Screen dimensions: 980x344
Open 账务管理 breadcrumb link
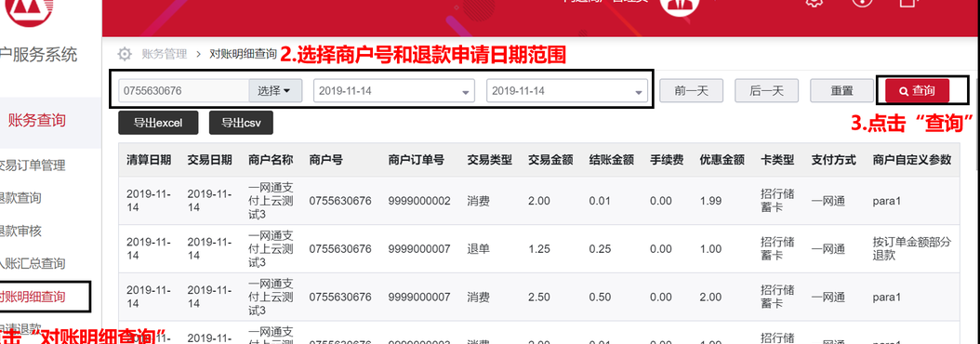click(x=165, y=55)
